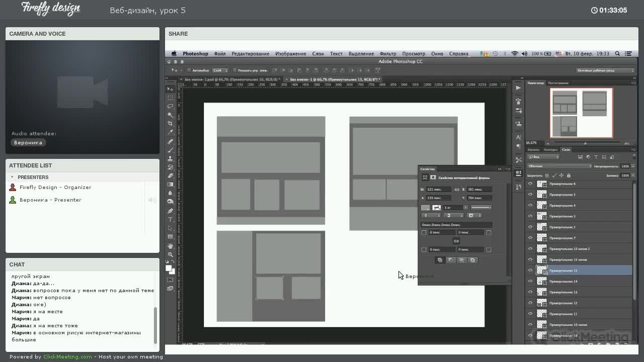The width and height of the screenshot is (644, 362).
Task: Open the stroke line style dropdown
Action: 481,207
